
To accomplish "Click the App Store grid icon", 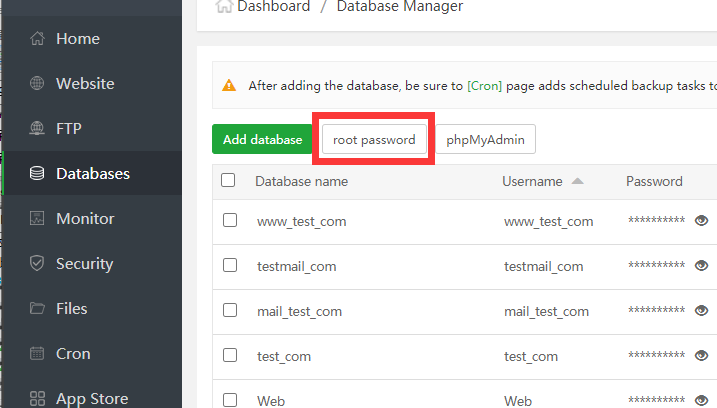I will pyautogui.click(x=37, y=398).
